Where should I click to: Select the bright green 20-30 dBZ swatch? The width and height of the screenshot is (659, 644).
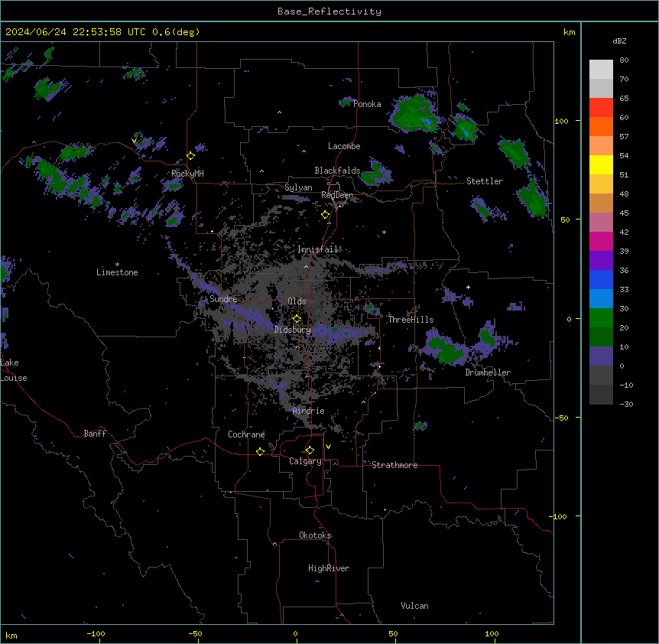[601, 318]
